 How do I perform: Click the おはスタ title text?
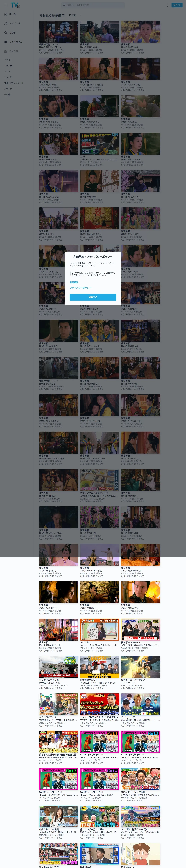point(84,643)
